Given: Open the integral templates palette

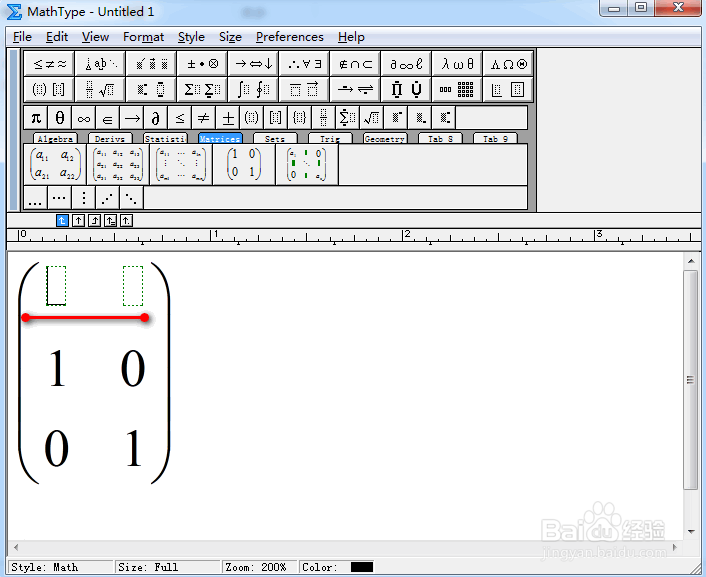Looking at the screenshot, I should point(253,89).
